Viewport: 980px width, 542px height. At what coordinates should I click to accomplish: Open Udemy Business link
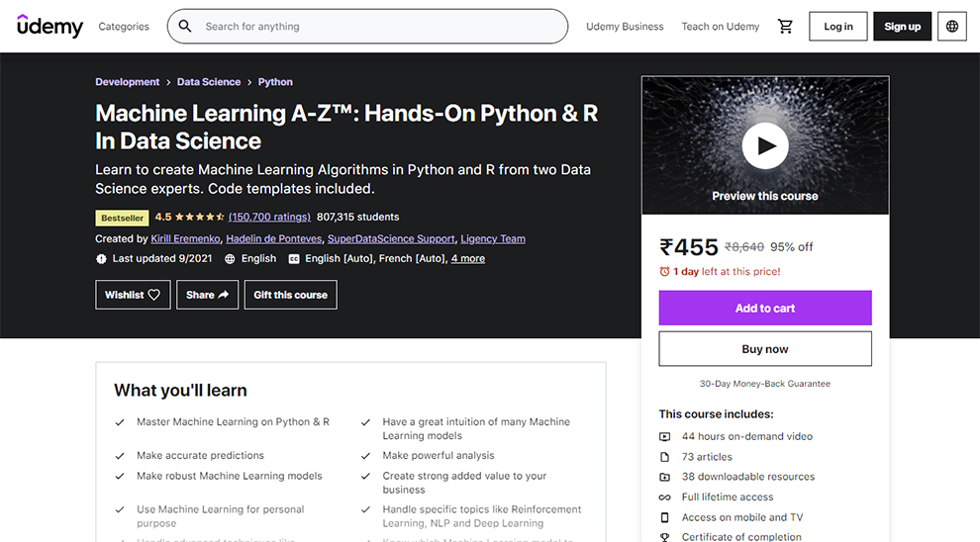click(625, 27)
